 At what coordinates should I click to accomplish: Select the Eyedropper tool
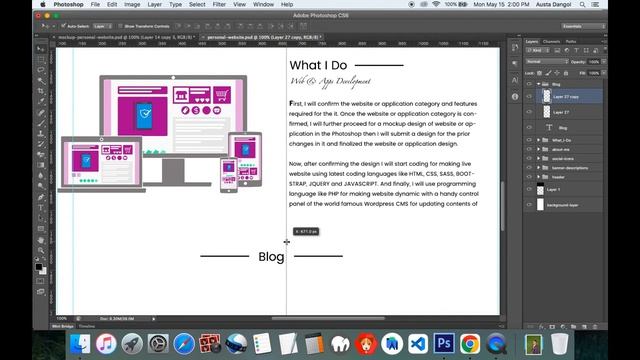coord(41,102)
